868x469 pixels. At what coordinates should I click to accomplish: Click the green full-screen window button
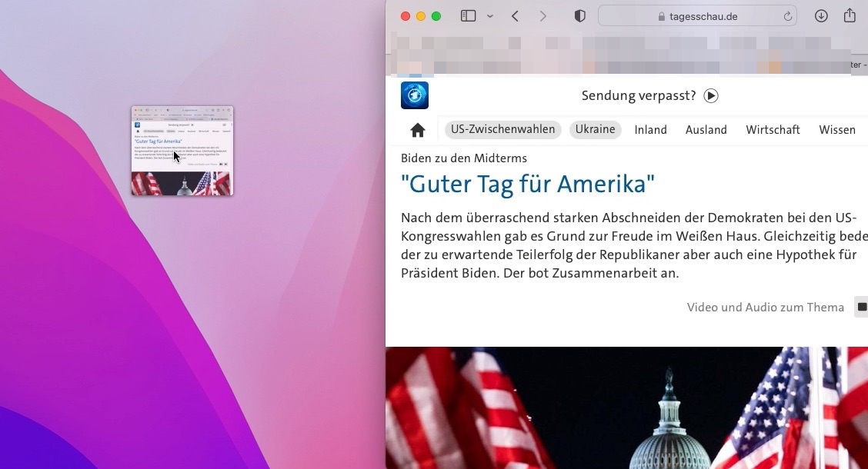[x=436, y=17]
